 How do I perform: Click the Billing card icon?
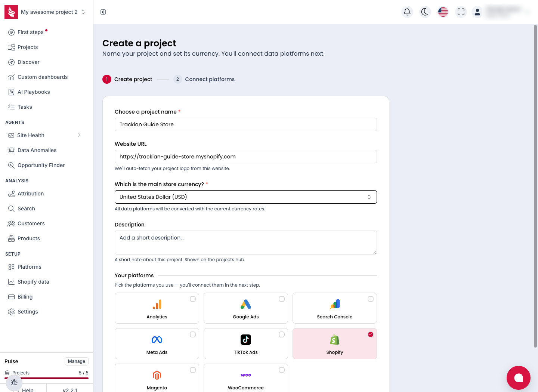pyautogui.click(x=11, y=297)
